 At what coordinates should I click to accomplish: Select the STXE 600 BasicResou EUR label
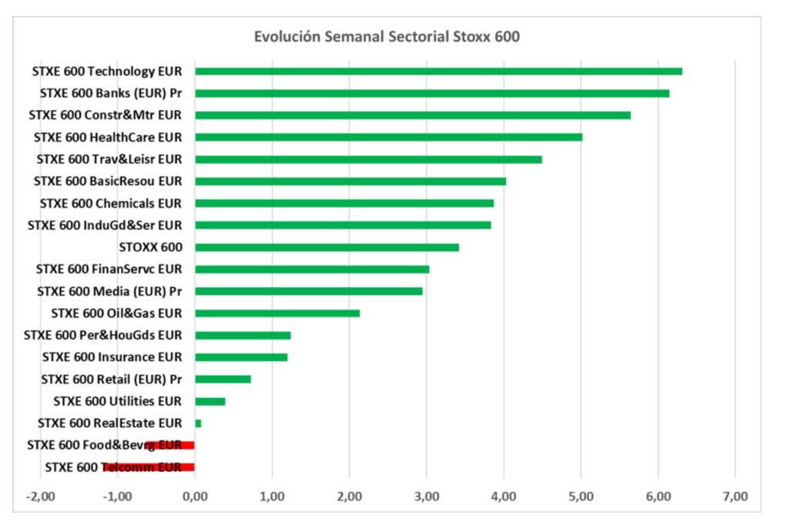[x=108, y=182]
